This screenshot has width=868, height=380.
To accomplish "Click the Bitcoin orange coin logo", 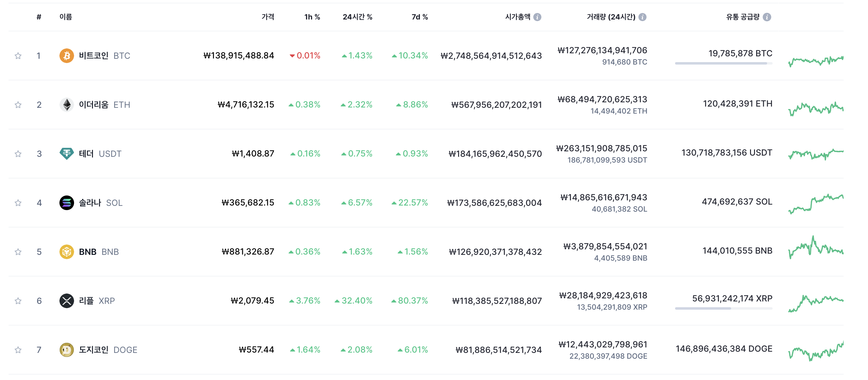I will (66, 55).
